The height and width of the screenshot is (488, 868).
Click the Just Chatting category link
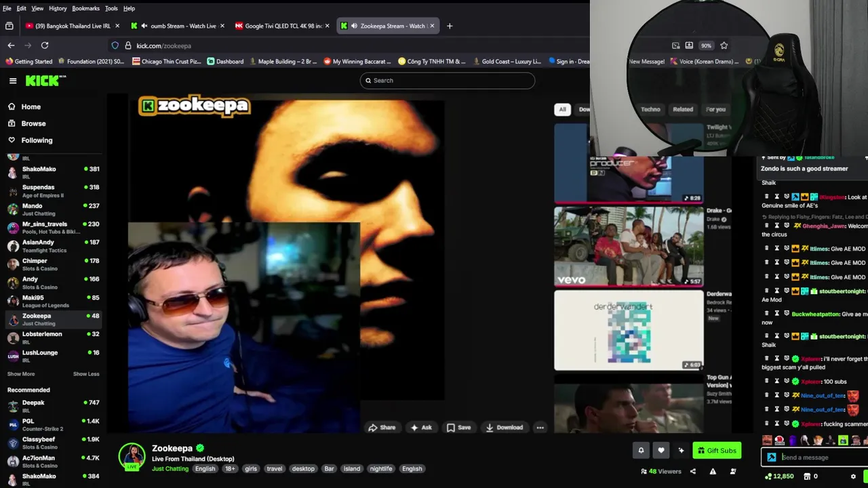170,468
